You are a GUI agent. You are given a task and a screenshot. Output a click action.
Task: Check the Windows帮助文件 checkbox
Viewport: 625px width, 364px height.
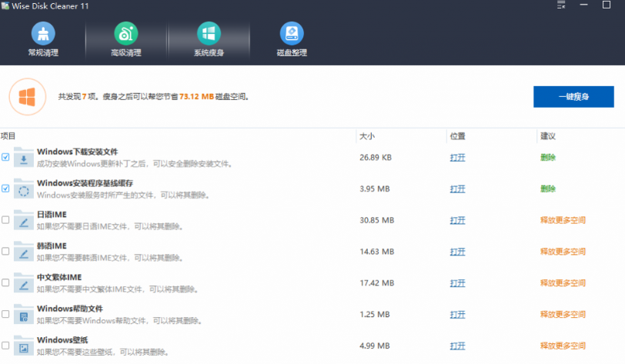5,314
